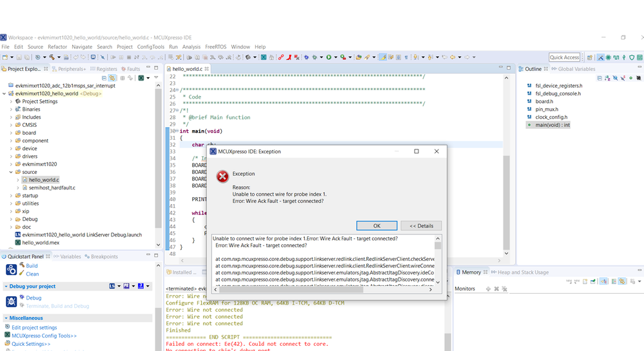Click the LS LinkServer debug icon in Quickstart
The height and width of the screenshot is (351, 644).
coord(112,286)
